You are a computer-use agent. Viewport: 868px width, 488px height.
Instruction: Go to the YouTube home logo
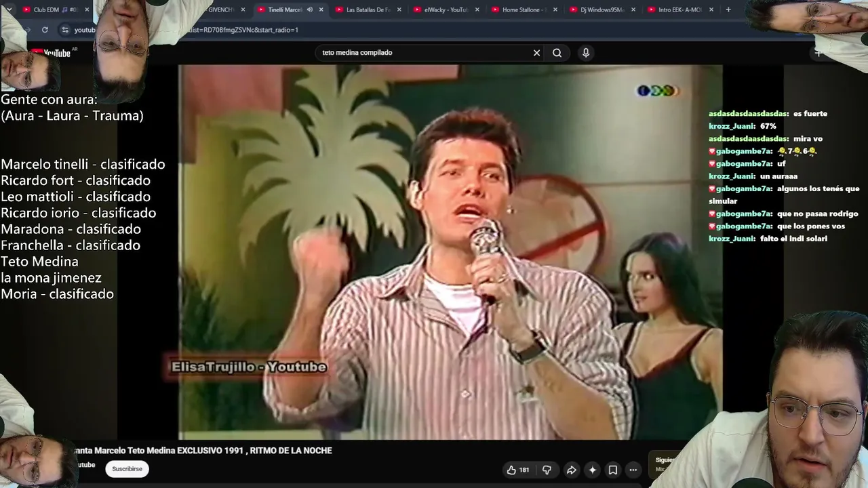pyautogui.click(x=54, y=52)
